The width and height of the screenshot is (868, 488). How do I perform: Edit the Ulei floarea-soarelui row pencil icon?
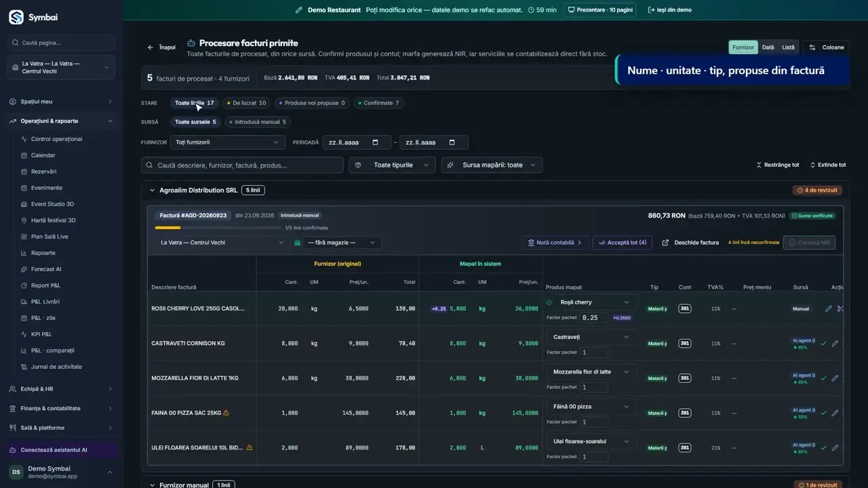tap(835, 448)
